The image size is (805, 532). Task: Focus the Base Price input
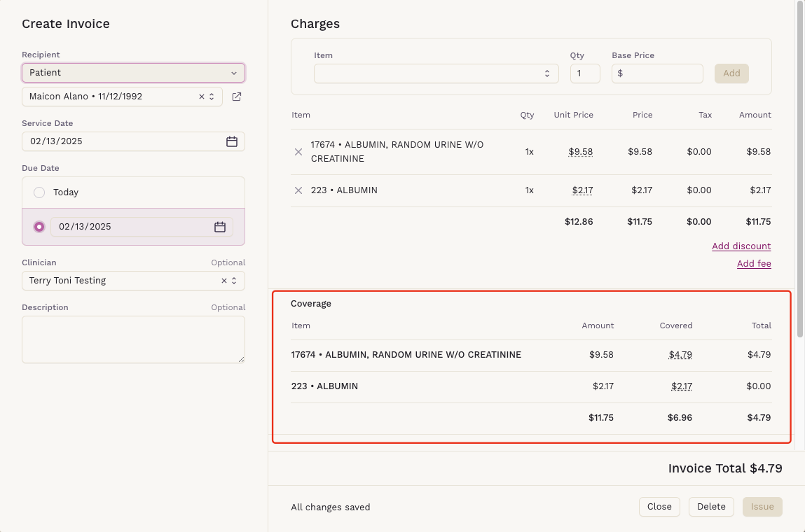click(657, 73)
